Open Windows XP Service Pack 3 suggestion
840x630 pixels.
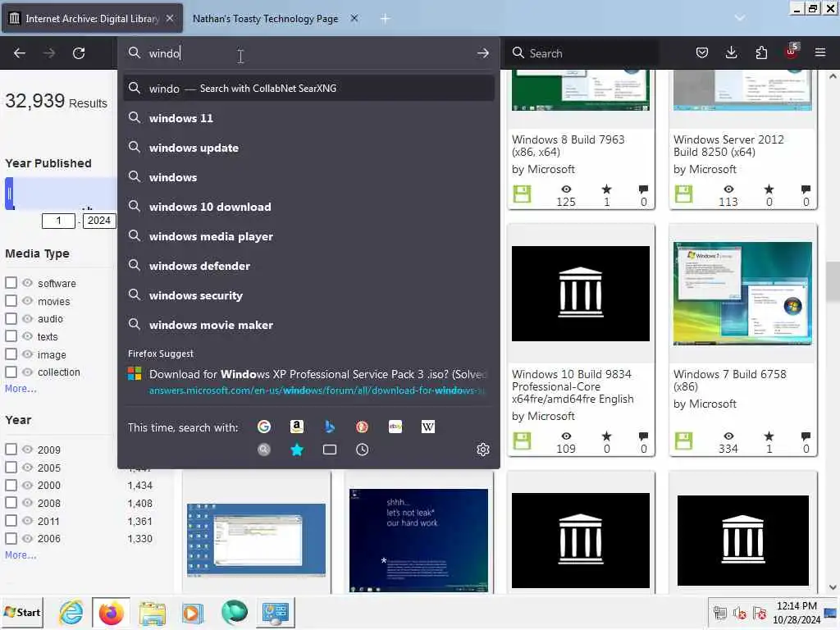click(308, 381)
